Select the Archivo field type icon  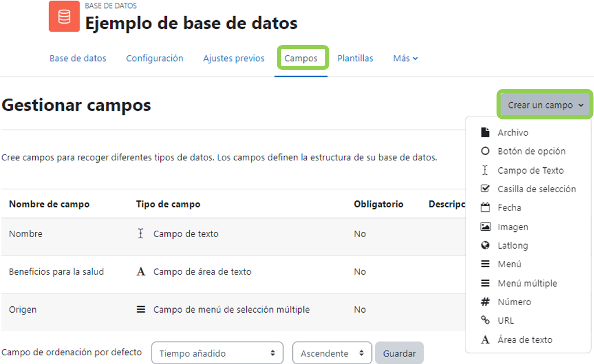coord(486,132)
